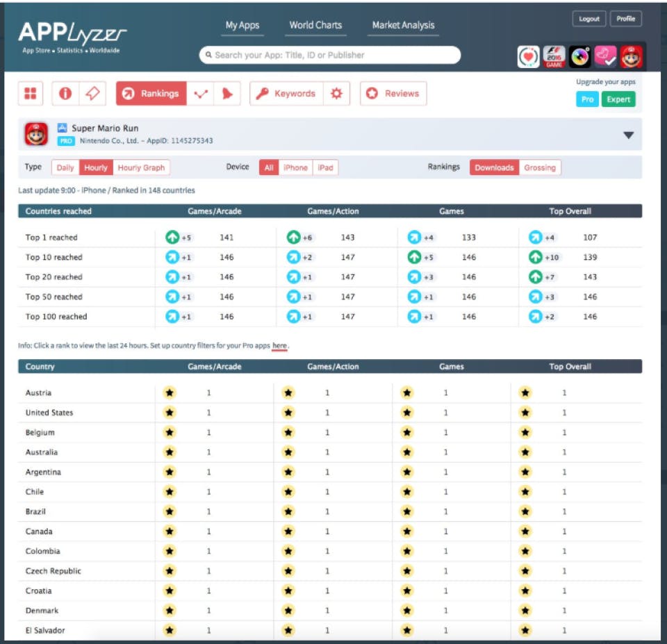Select the color wheel camera app icon
Image resolution: width=667 pixels, height=644 pixels.
(579, 56)
